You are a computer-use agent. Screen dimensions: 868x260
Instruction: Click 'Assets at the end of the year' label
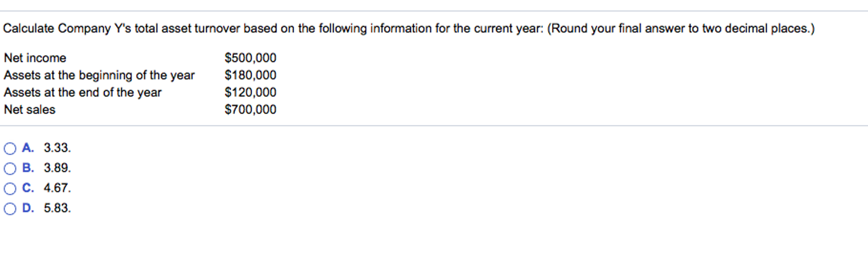point(83,93)
